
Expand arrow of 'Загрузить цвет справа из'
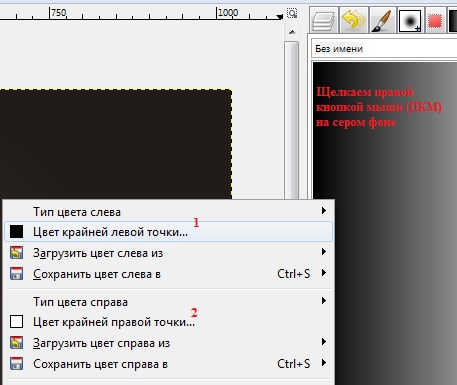click(x=323, y=342)
